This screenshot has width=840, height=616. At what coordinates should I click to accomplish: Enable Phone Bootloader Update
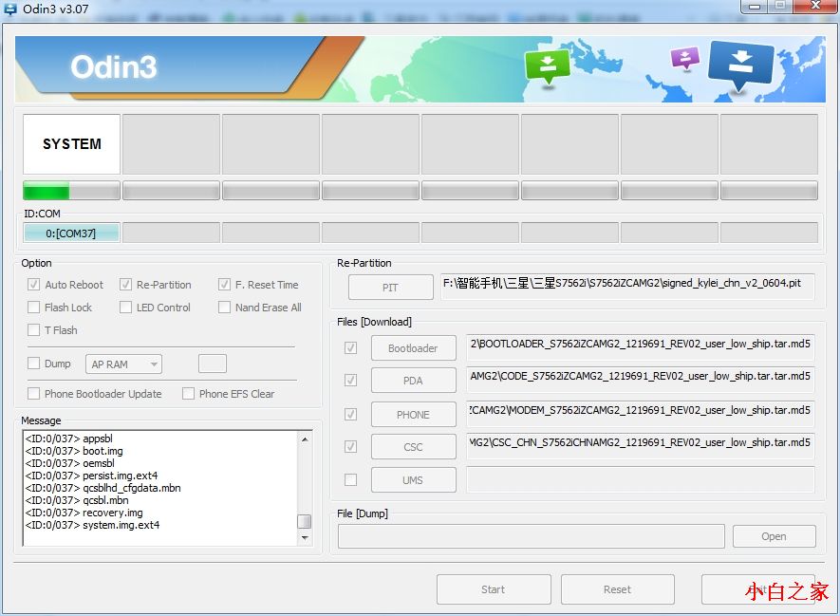34,394
